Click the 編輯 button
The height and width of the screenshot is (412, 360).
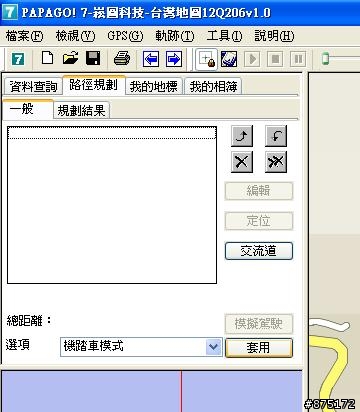click(259, 191)
